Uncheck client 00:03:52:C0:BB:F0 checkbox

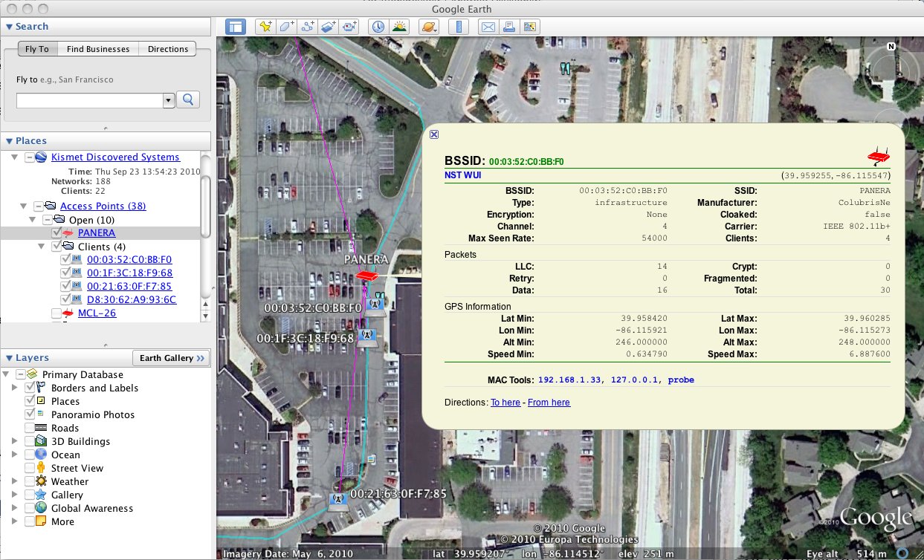pos(65,260)
